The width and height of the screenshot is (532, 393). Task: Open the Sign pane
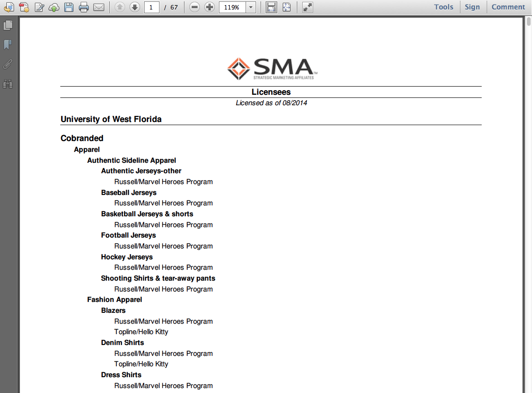tap(472, 7)
